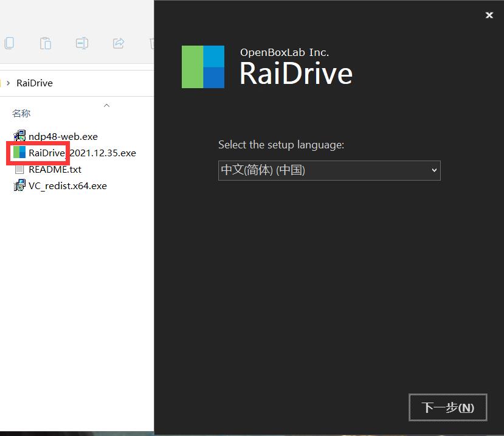The height and width of the screenshot is (436, 504).
Task: Open the setup language dropdown
Action: (329, 170)
